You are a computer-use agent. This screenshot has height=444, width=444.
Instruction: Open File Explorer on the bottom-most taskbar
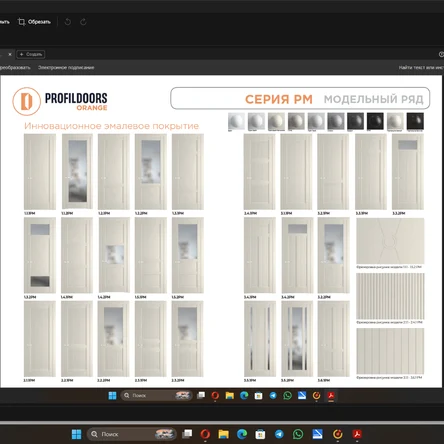[x=224, y=434]
